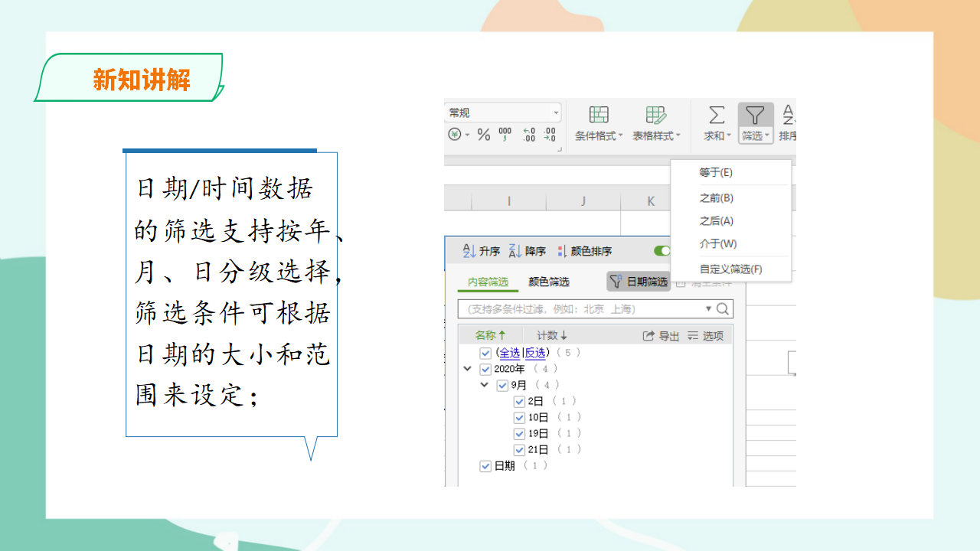
Task: Apply the percent style format
Action: pyautogui.click(x=484, y=135)
